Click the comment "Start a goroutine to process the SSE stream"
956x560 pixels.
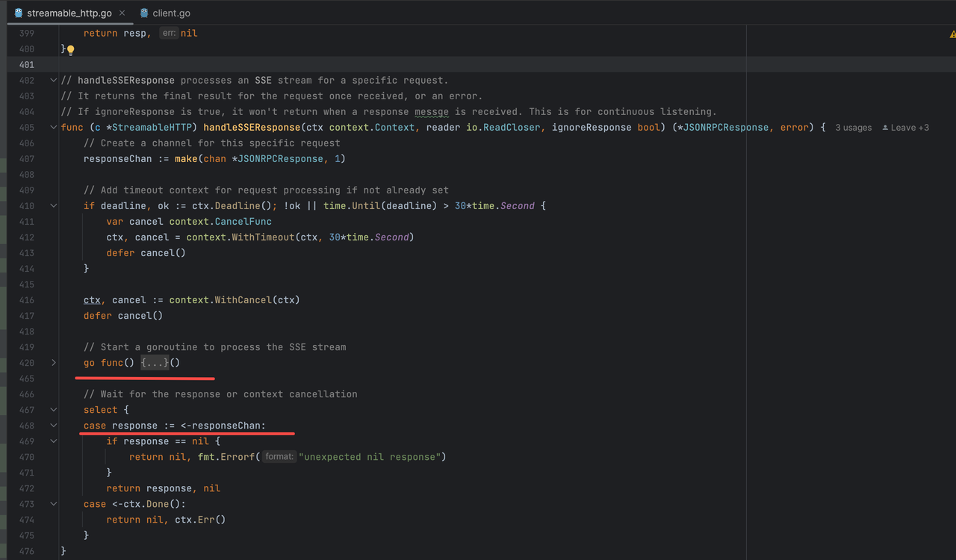coord(214,346)
